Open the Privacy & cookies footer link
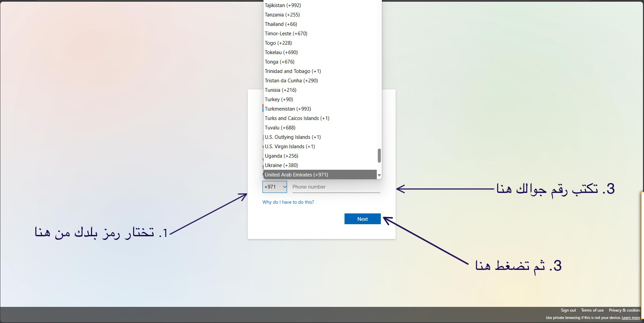 (624, 310)
